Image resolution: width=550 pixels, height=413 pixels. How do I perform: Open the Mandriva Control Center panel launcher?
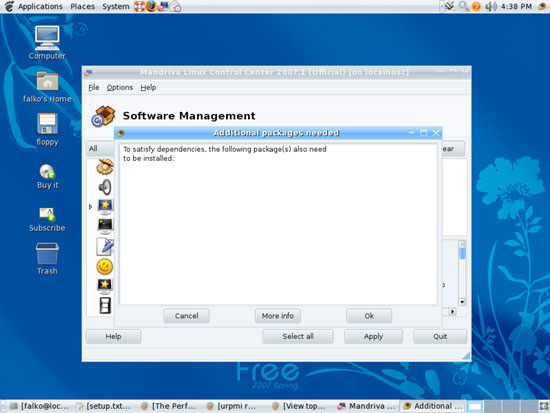pos(163,6)
